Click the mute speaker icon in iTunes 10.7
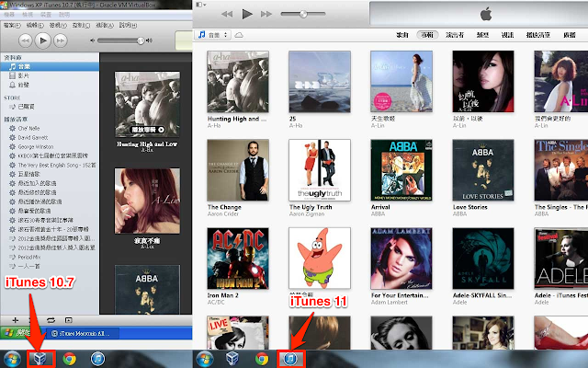 point(92,40)
